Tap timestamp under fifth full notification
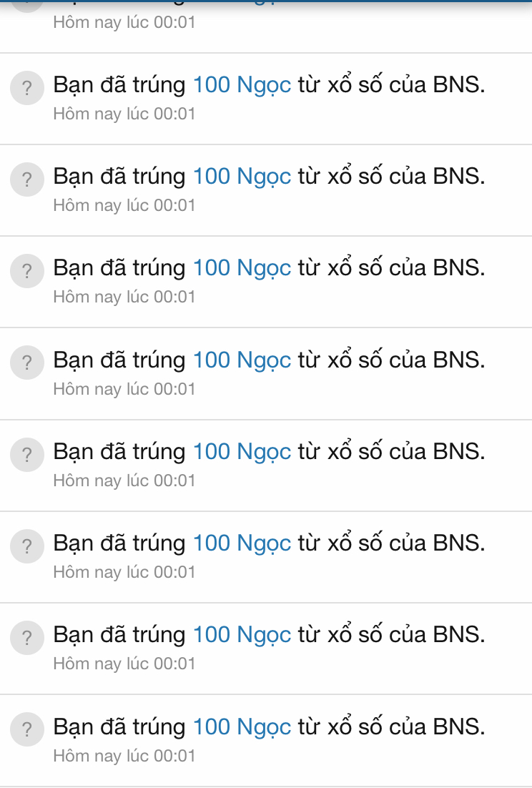This screenshot has height=788, width=532. (x=124, y=481)
